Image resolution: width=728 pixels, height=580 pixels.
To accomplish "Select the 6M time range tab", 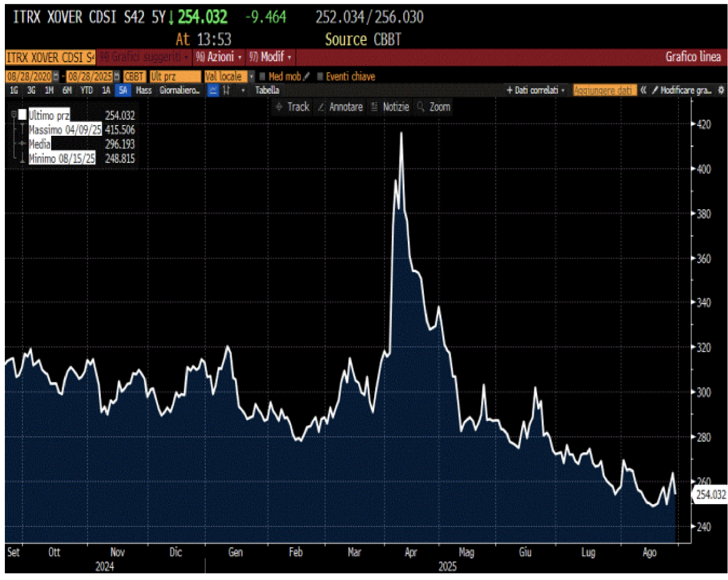I will pyautogui.click(x=67, y=91).
